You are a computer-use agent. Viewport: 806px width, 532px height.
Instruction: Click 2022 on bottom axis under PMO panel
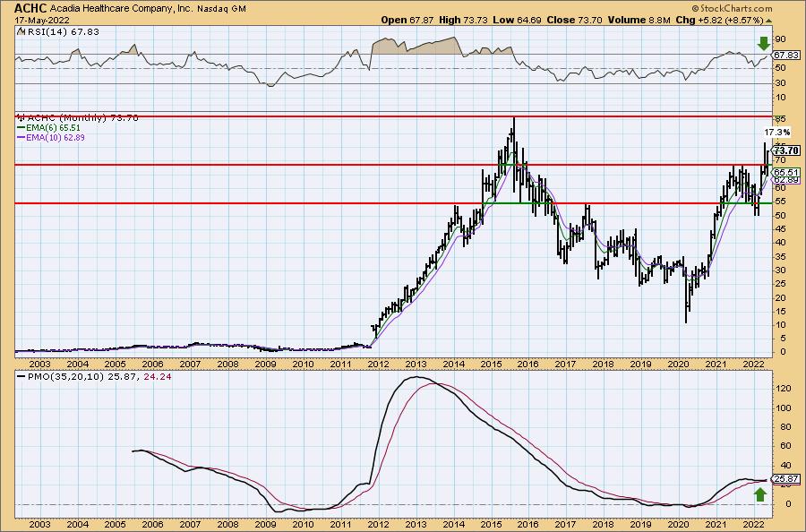(752, 524)
